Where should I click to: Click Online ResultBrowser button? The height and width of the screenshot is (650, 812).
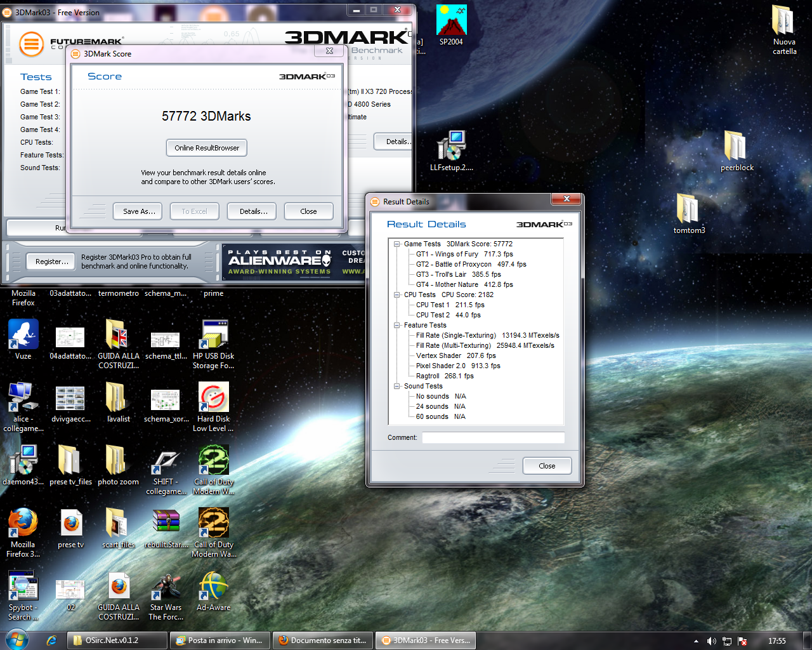pyautogui.click(x=207, y=148)
